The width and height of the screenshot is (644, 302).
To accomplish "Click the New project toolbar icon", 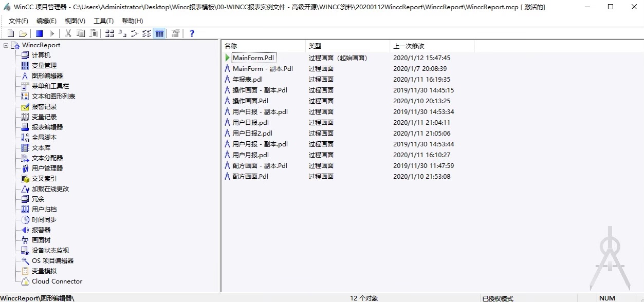I will (x=10, y=33).
